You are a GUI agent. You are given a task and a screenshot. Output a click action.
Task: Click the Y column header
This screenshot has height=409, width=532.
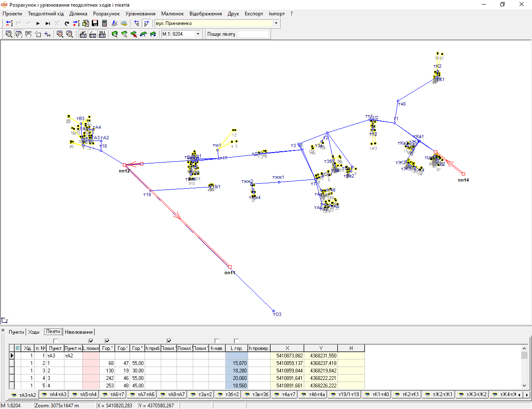(x=320, y=348)
